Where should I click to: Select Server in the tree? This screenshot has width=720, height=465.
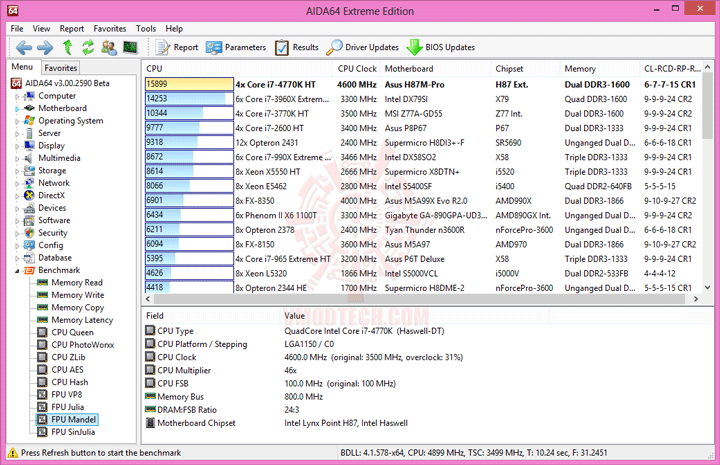[x=49, y=133]
